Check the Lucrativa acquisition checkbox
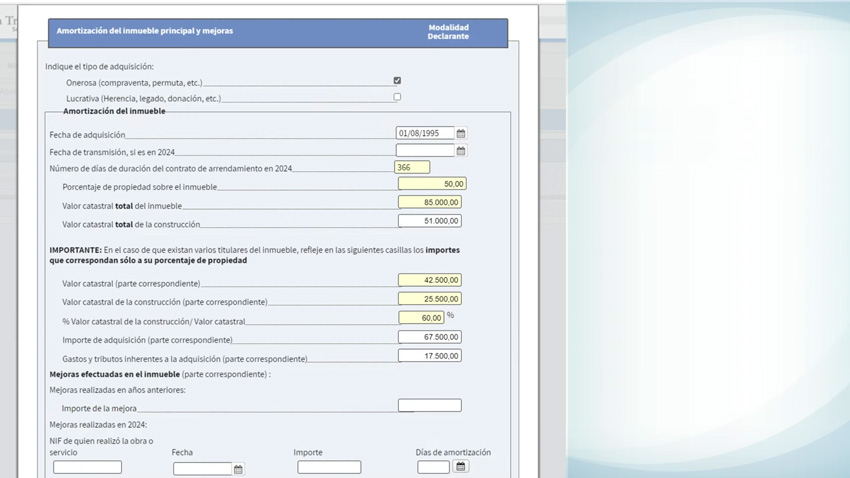The image size is (850, 478). [x=397, y=97]
